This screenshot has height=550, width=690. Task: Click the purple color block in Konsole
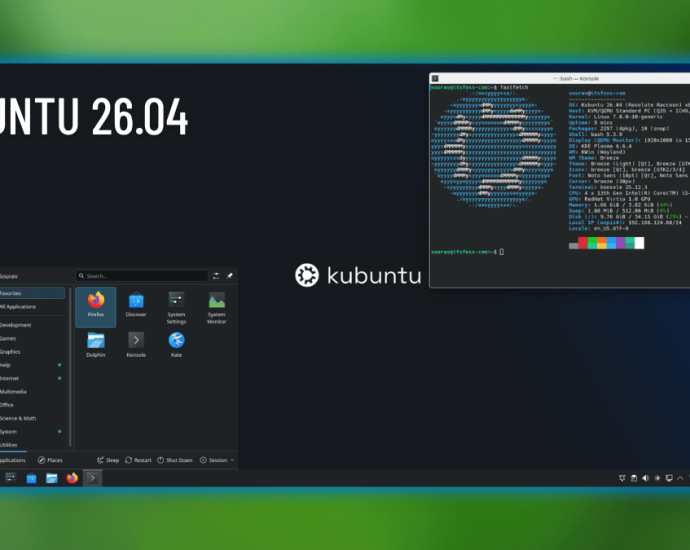click(x=620, y=243)
